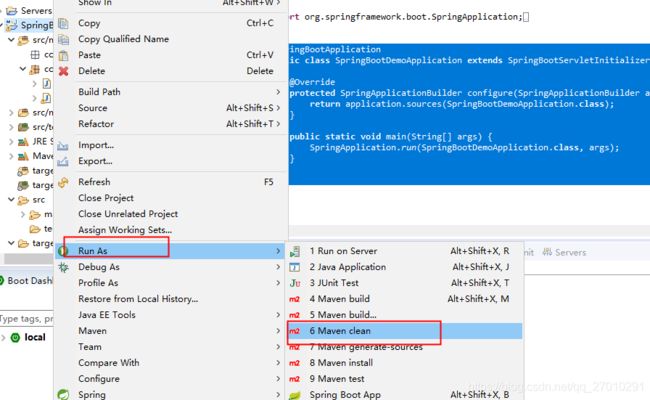Choose Assign Working Sets...
650x400 pixels.
coord(171,230)
